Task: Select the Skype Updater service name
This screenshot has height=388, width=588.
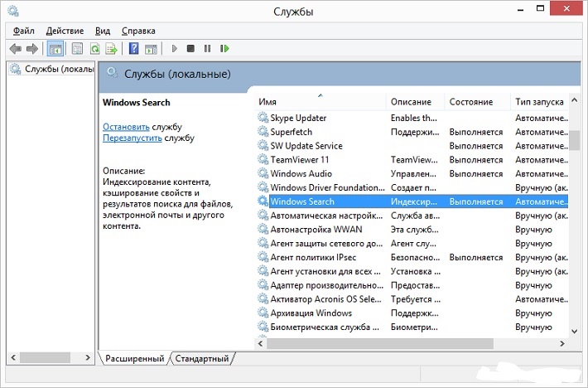Action: click(x=298, y=118)
